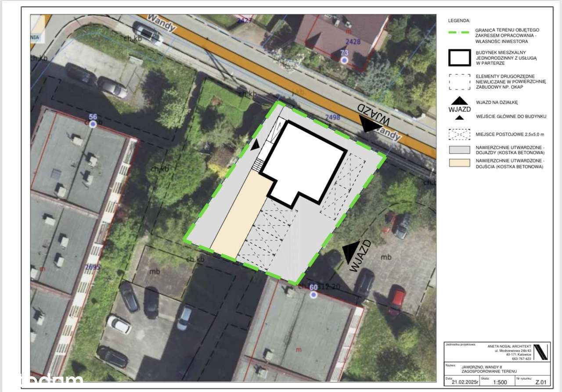Click the WJAZD arrow by Wandy street

coord(369,125)
